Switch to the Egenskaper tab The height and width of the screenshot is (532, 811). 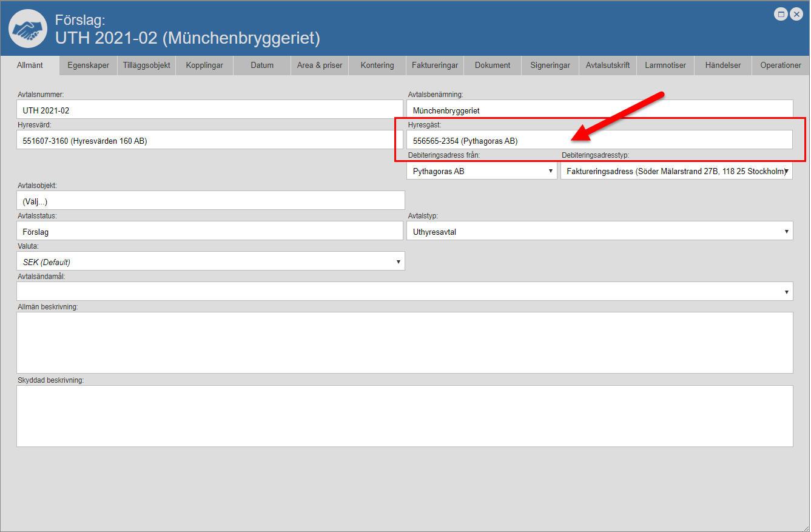[x=89, y=66]
